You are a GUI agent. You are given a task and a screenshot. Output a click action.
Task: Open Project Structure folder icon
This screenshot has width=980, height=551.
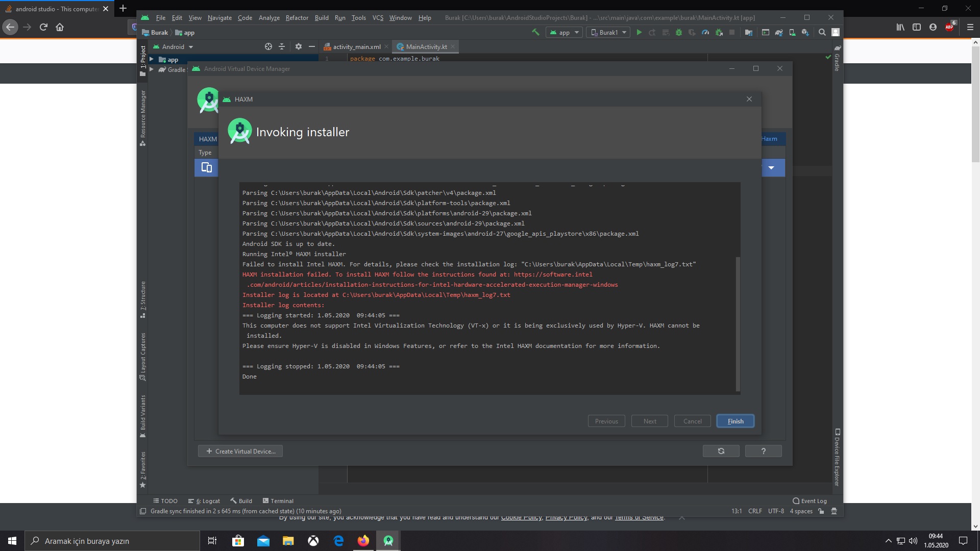(x=749, y=32)
